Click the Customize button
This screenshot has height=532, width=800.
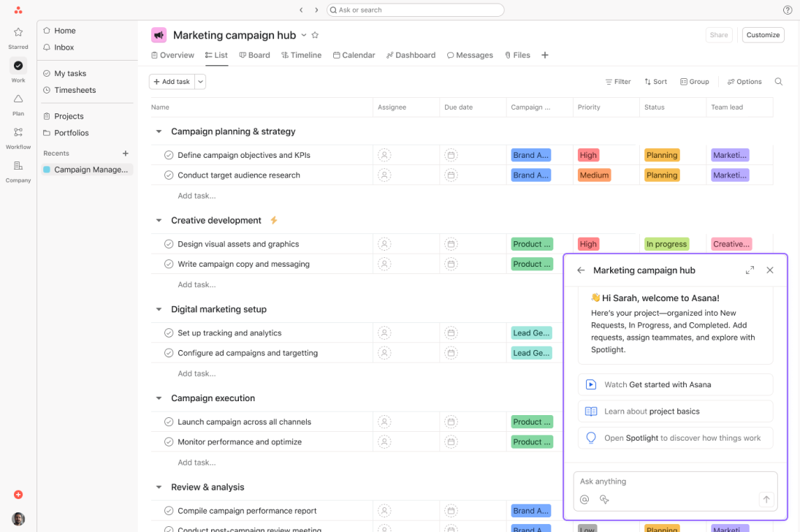pyautogui.click(x=763, y=35)
